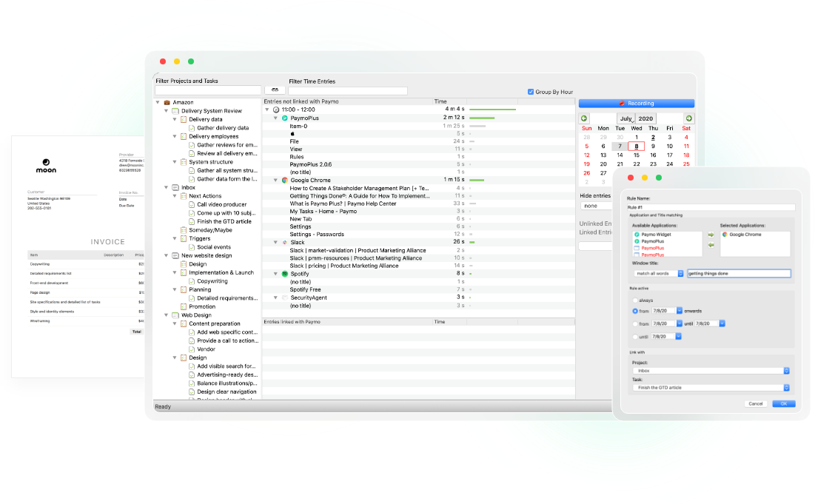
Task: Click the Delivery System Review project icon
Action: (175, 111)
